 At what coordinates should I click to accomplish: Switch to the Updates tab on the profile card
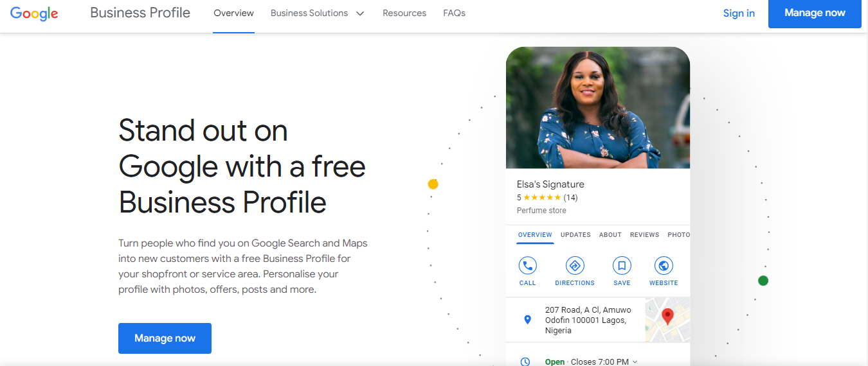point(575,235)
